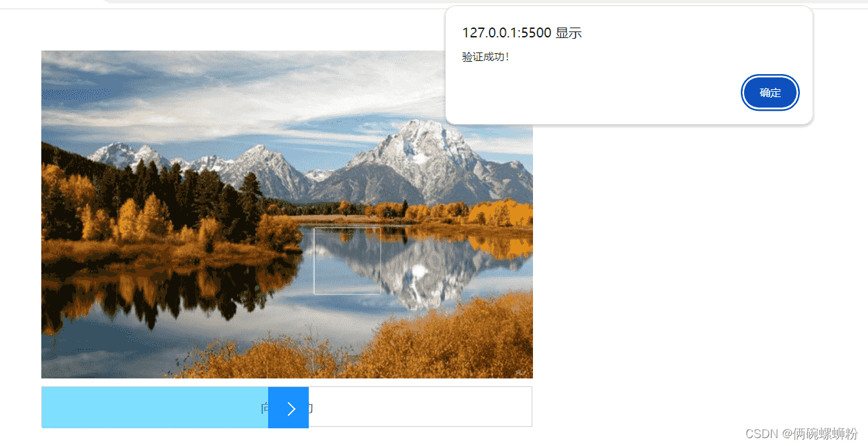Click the light blue filled slider portion
Image resolution: width=868 pixels, height=446 pixels.
click(x=155, y=407)
